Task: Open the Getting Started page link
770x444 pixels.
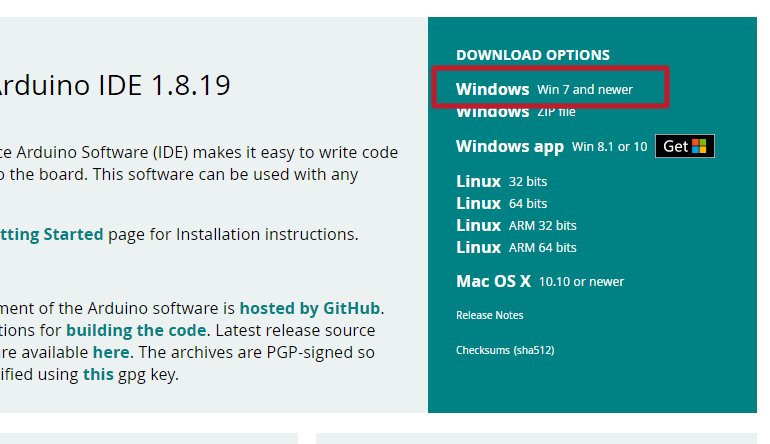Action: click(x=50, y=234)
